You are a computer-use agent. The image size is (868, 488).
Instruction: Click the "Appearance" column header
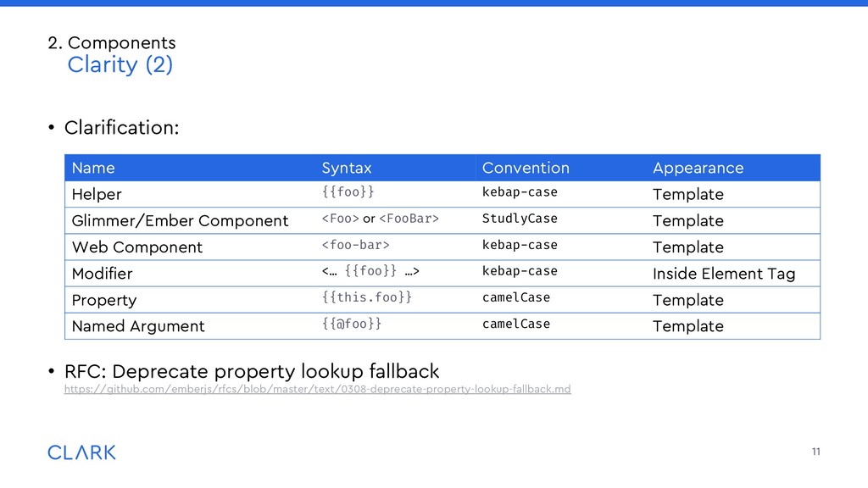tap(698, 168)
